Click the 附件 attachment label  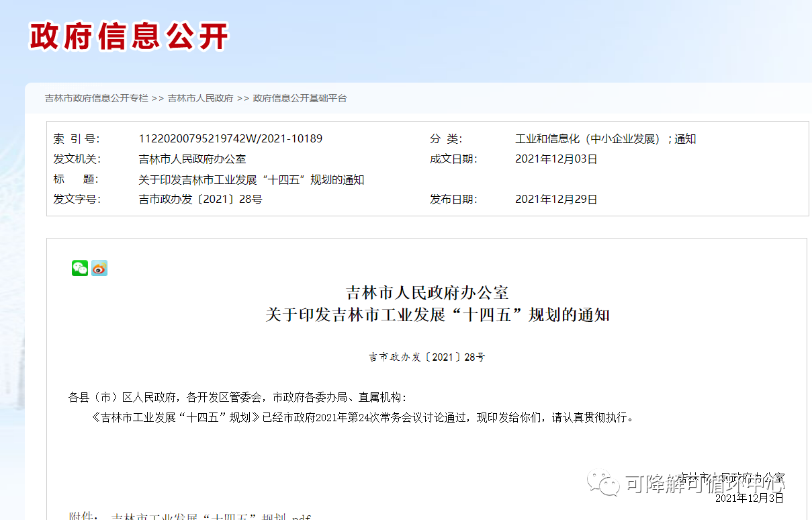[x=81, y=516]
